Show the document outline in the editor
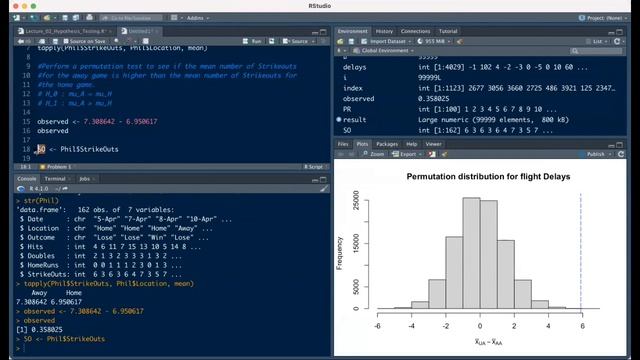The image size is (640, 360). [324, 41]
